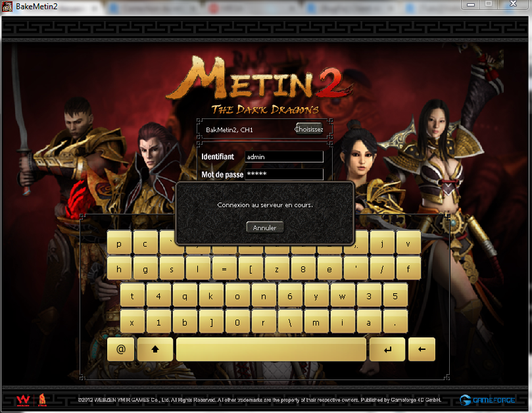
Task: Focus the Mot de passe field
Action: (x=284, y=174)
